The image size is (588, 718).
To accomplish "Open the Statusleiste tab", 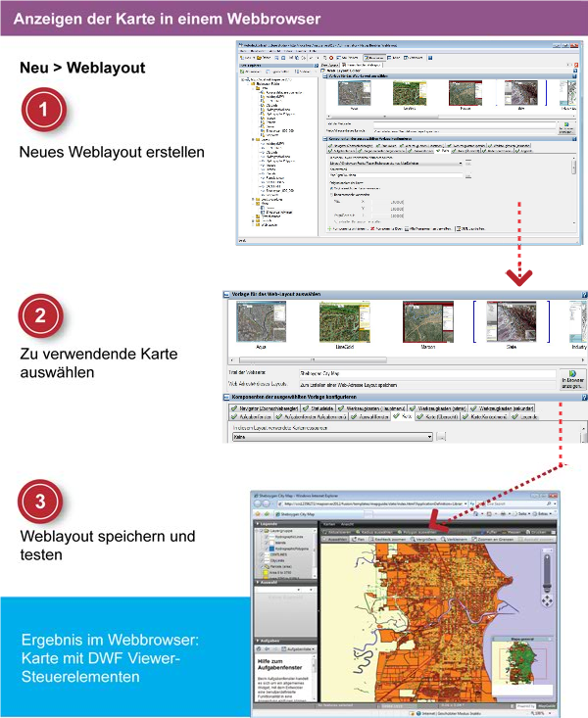I will tap(318, 408).
